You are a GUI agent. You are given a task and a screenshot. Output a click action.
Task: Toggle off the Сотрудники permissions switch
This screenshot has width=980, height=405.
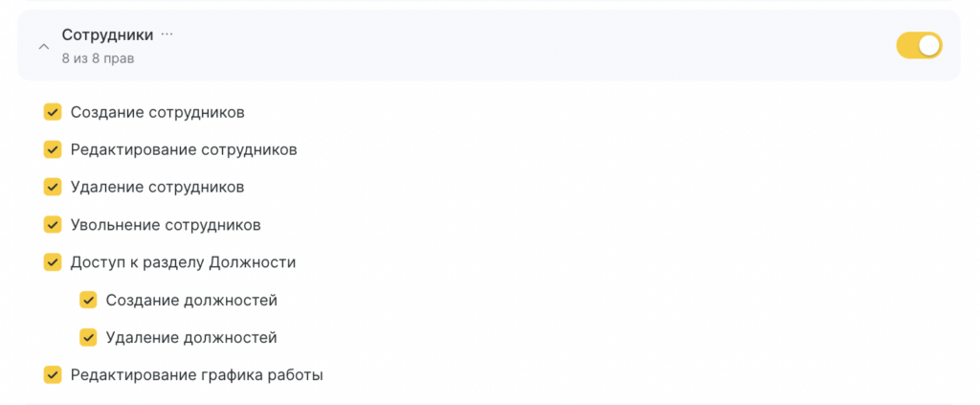[919, 45]
